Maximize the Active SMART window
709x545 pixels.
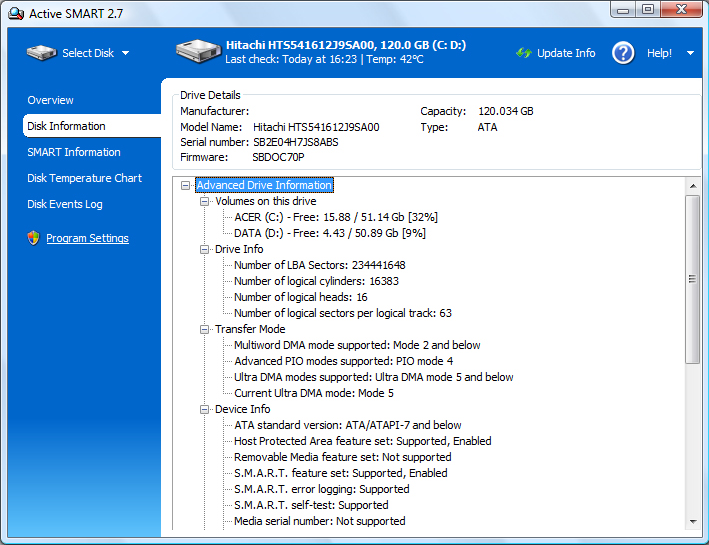pos(648,10)
